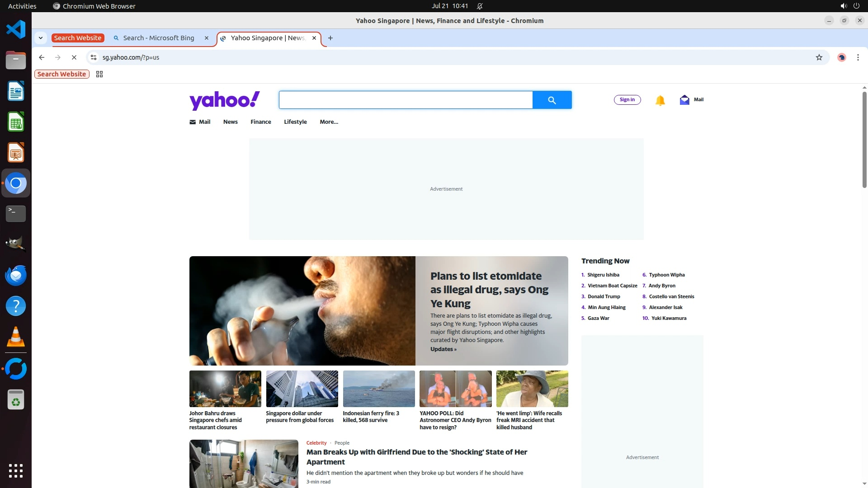Expand the More... navigation menu
The height and width of the screenshot is (488, 868).
click(329, 122)
